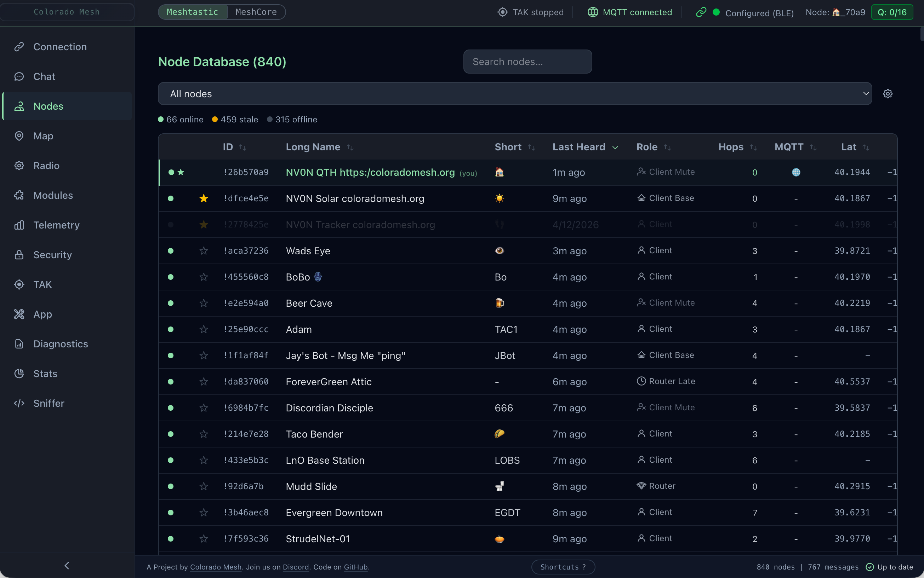Sort by the Lat column
This screenshot has height=578, width=924.
855,147
